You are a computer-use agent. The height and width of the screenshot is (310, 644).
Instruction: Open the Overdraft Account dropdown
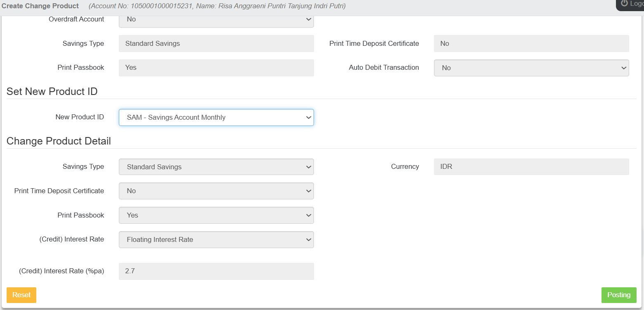216,20
